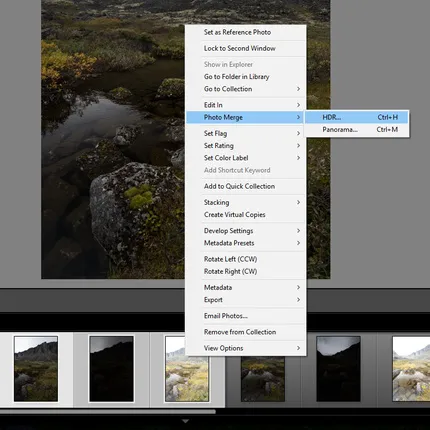
Task: Select the second dark underexposed filmstrip thumbnail
Action: pos(111,369)
